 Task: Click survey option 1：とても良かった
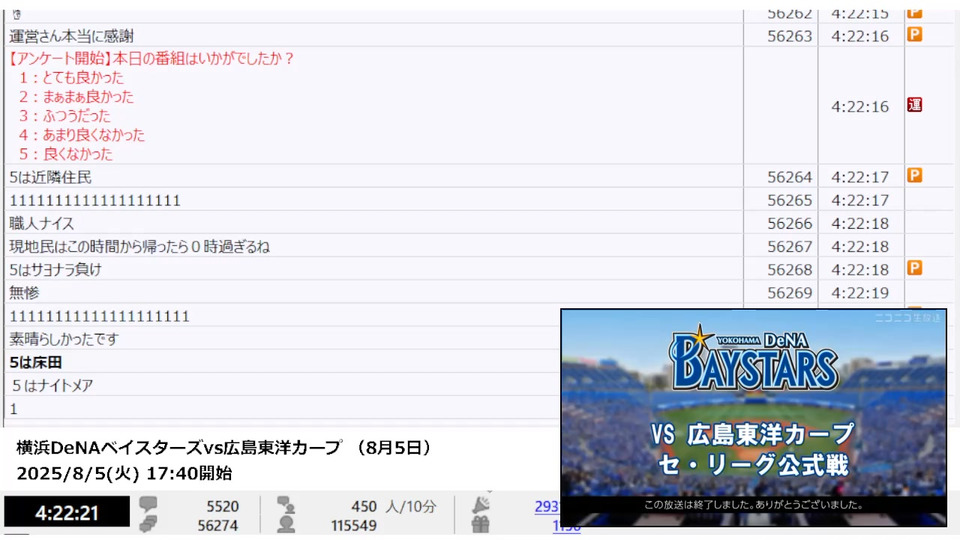[x=71, y=78]
